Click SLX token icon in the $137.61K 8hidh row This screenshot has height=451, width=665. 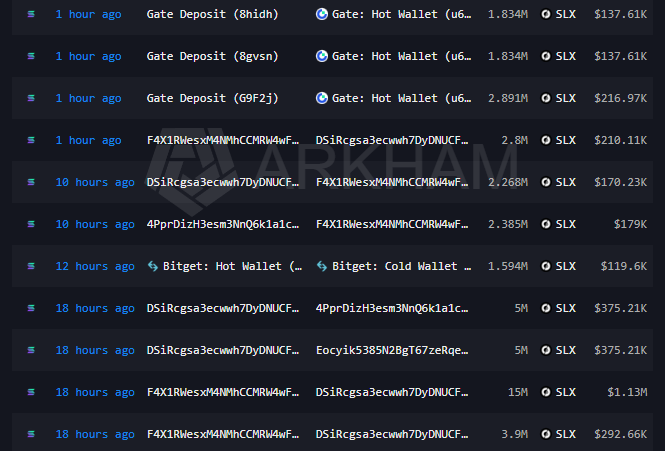pyautogui.click(x=546, y=14)
